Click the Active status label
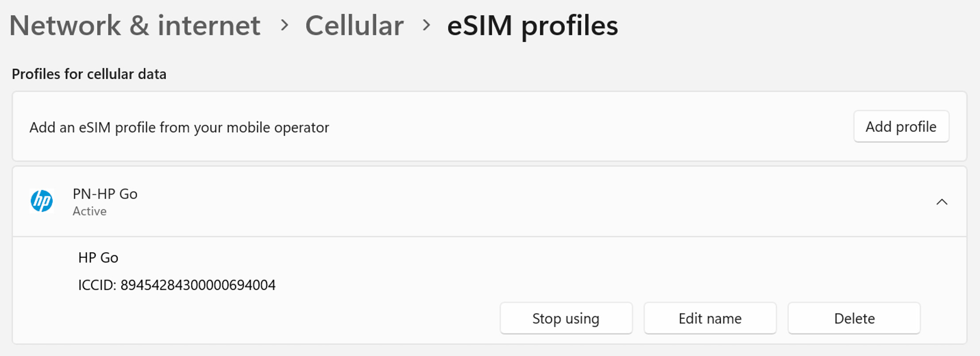 (89, 211)
